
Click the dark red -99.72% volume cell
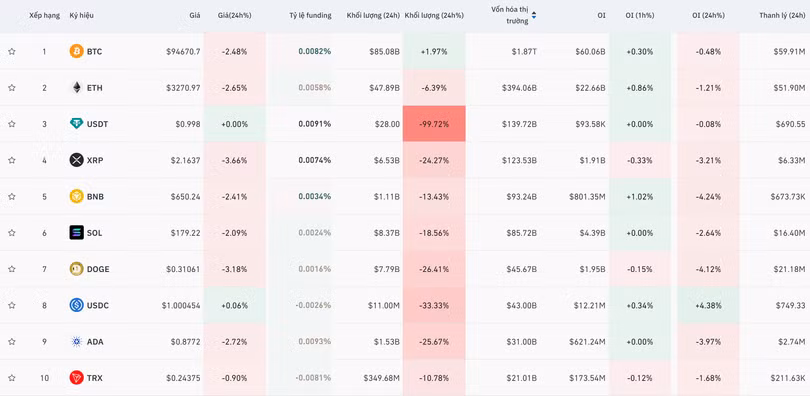[434, 124]
